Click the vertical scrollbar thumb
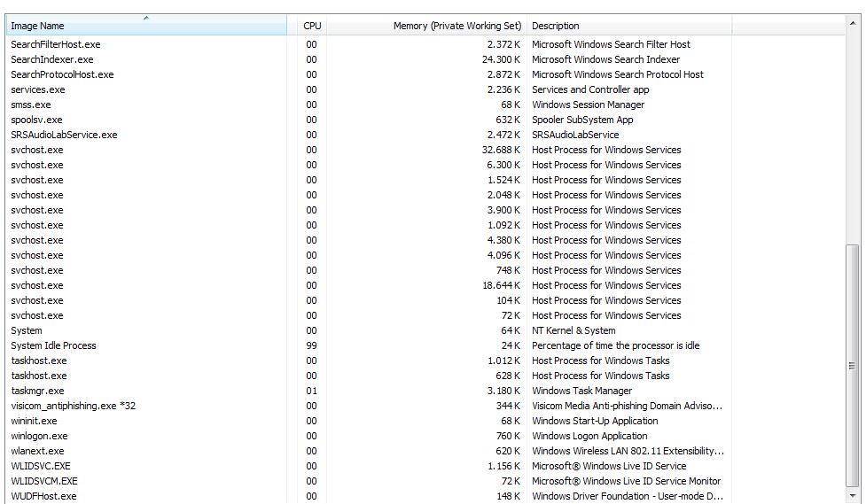Image resolution: width=866 pixels, height=504 pixels. coord(853,366)
